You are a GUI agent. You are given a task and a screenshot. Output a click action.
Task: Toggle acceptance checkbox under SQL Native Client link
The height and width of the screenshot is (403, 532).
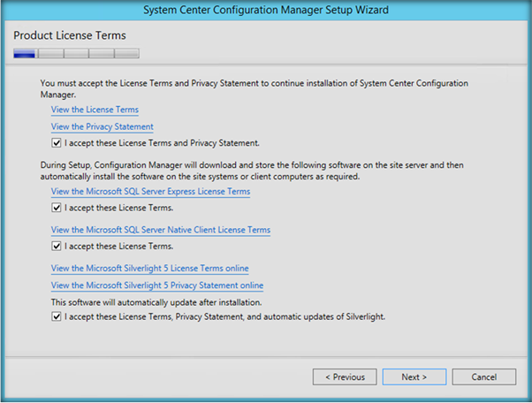(x=57, y=246)
